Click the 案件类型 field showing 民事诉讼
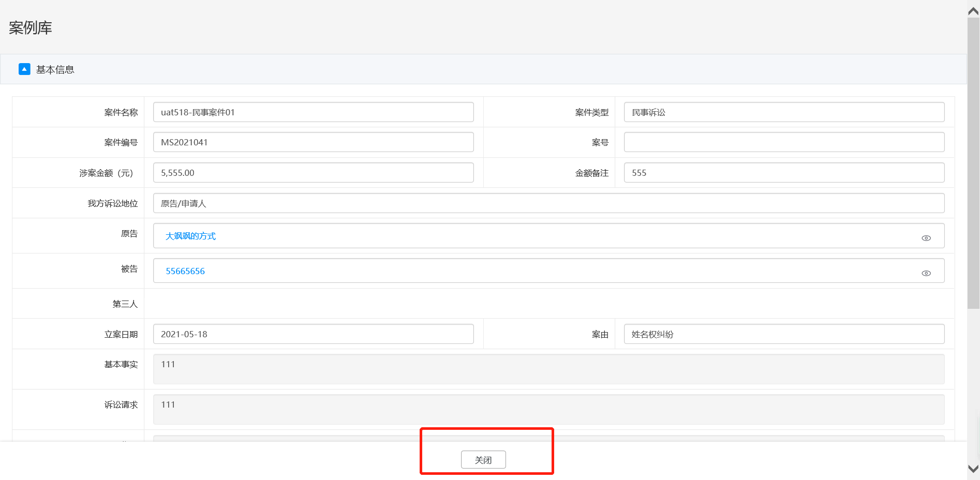980x480 pixels. pyautogui.click(x=783, y=112)
